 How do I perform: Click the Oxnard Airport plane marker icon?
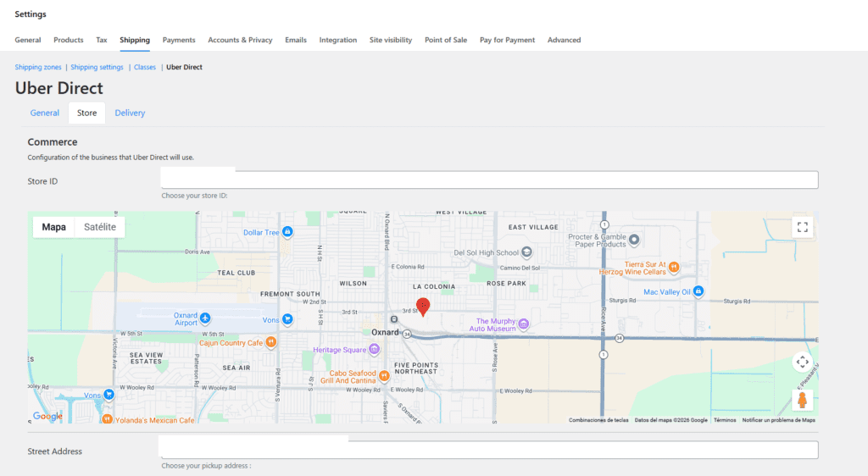pos(205,318)
